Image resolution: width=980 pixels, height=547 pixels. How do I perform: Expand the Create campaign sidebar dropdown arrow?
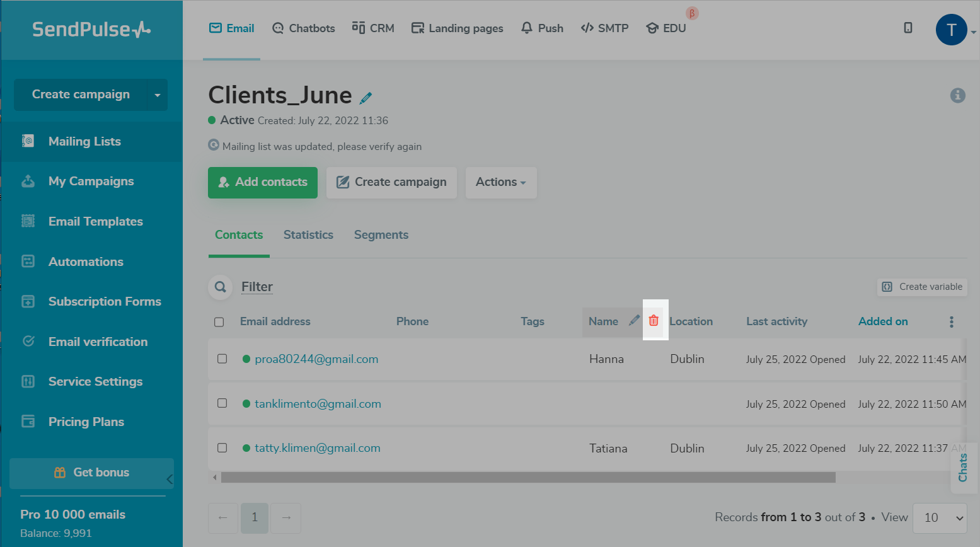click(x=157, y=95)
